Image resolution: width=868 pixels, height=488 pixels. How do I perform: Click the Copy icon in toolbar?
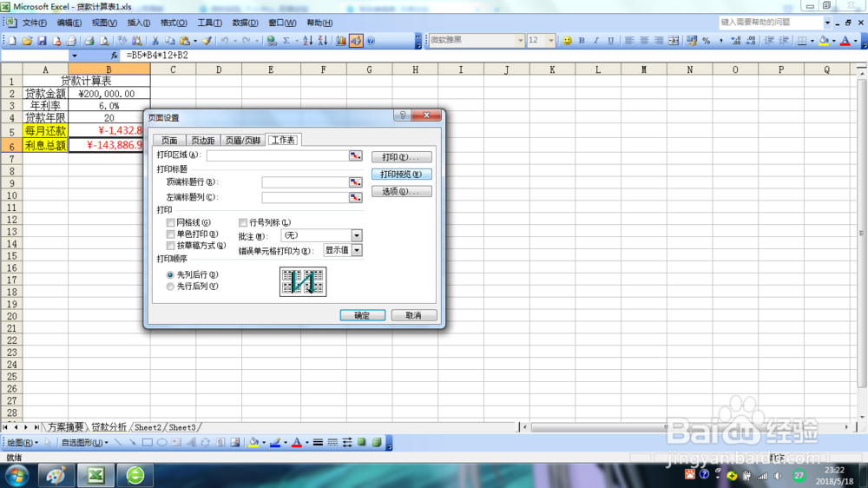point(170,41)
